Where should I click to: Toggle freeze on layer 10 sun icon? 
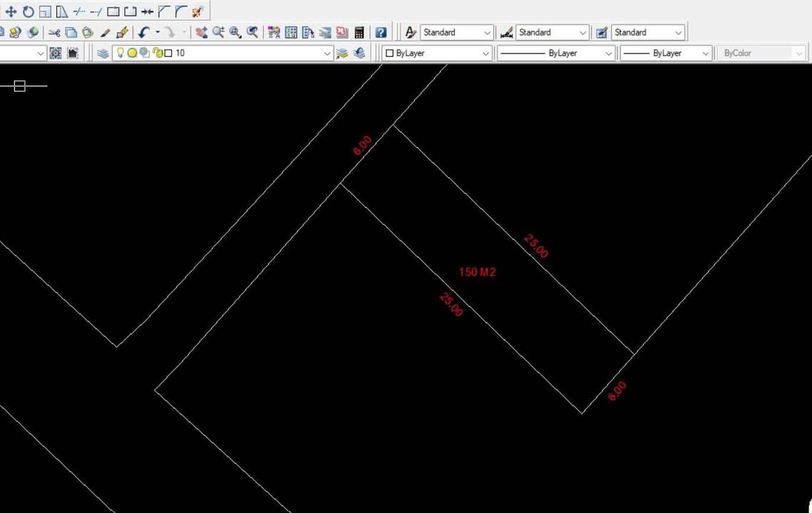[x=132, y=53]
